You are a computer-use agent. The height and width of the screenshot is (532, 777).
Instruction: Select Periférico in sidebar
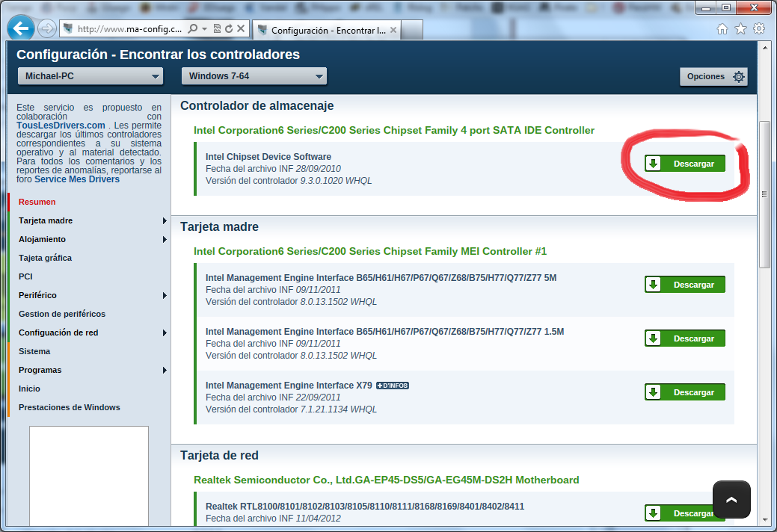[x=37, y=295]
